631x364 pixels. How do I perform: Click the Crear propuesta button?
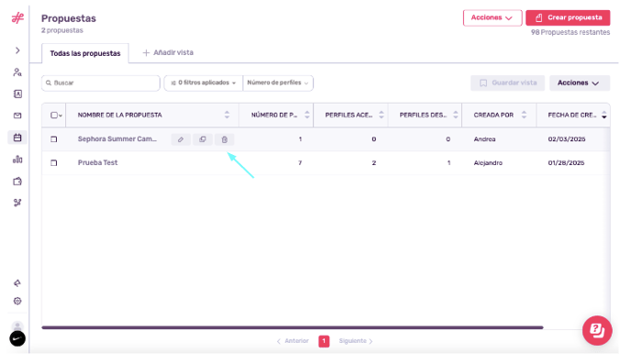click(x=568, y=17)
